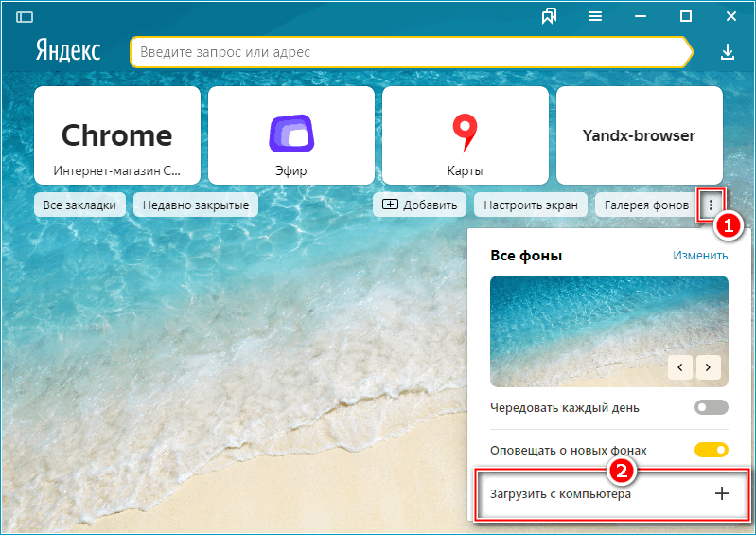Show next background with right chevron

(710, 366)
